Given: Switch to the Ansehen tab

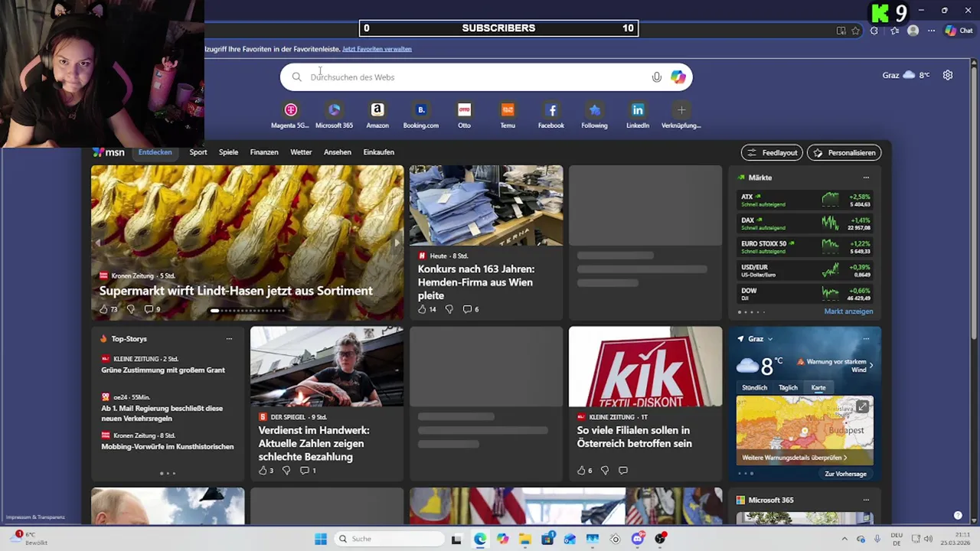Looking at the screenshot, I should tap(338, 152).
